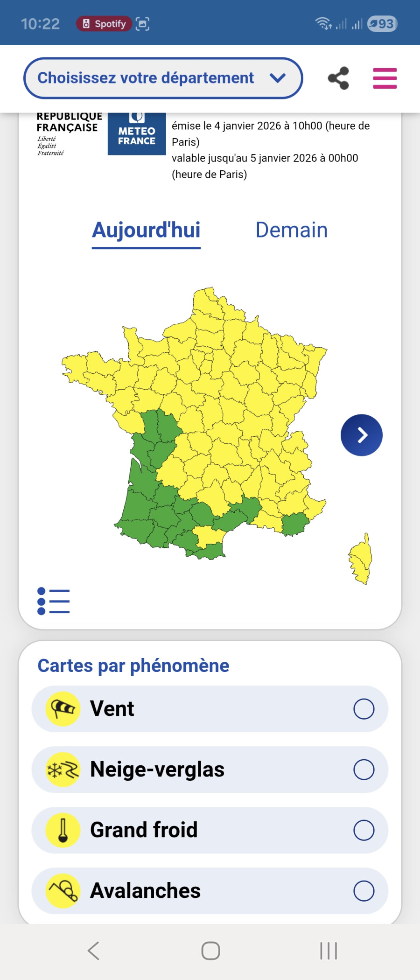Tap the Grand froid thermometer icon

[63, 830]
